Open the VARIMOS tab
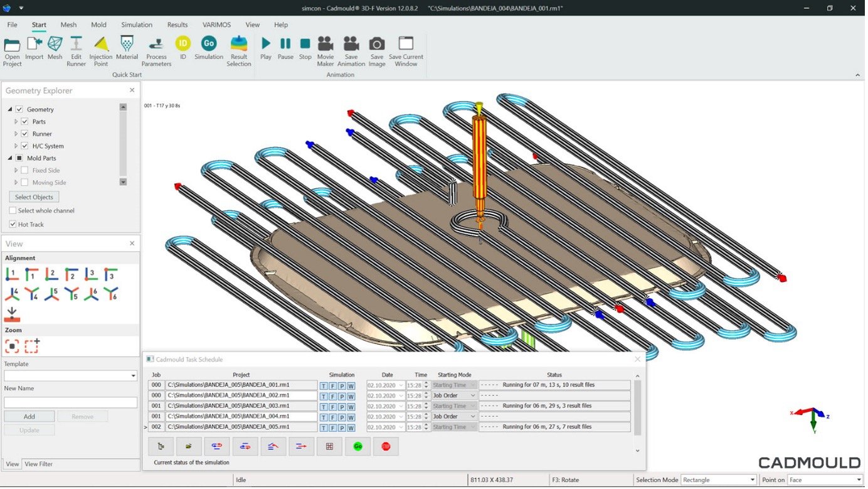The height and width of the screenshot is (489, 868). tap(216, 25)
